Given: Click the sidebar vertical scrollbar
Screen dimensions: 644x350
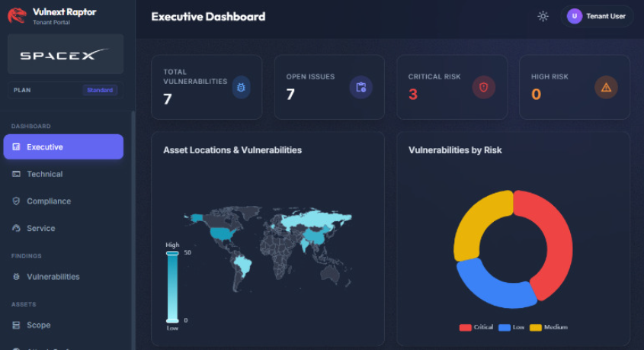Looking at the screenshot, I should 133,230.
